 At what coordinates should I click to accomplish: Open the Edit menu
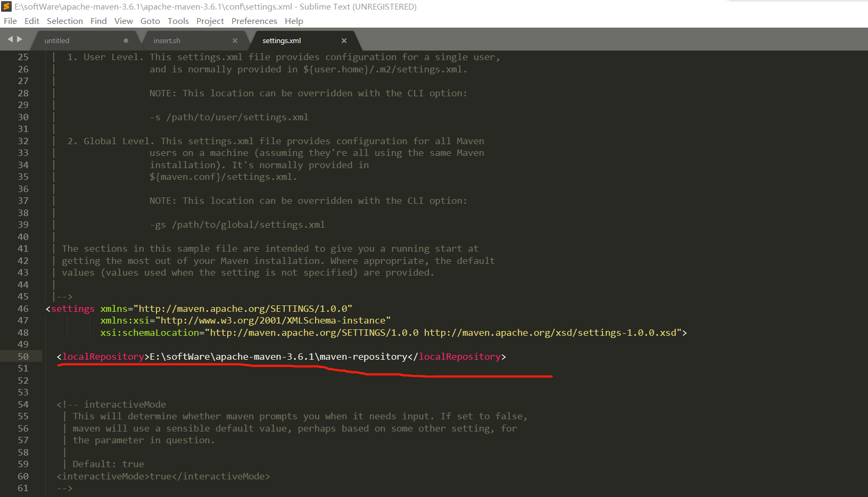pyautogui.click(x=31, y=21)
